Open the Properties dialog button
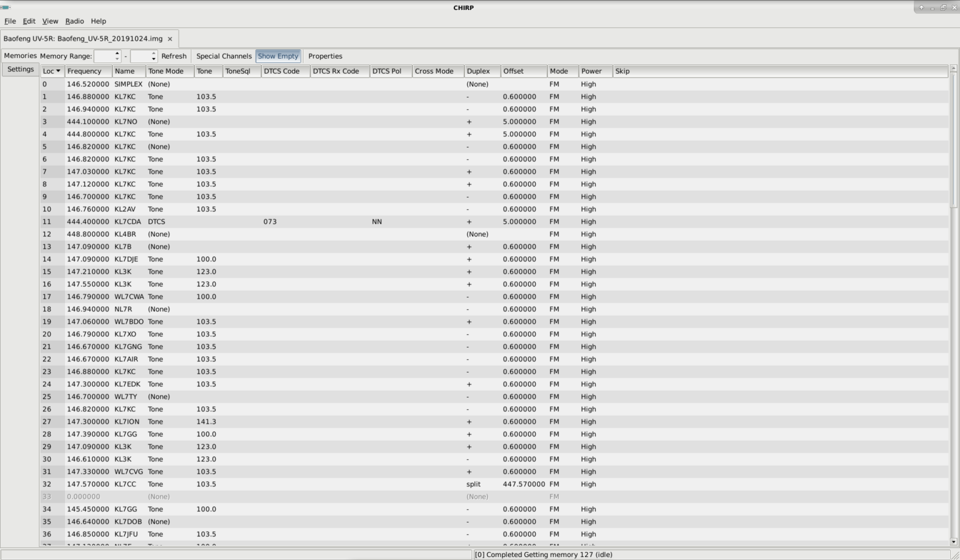This screenshot has height=560, width=960. click(x=325, y=56)
